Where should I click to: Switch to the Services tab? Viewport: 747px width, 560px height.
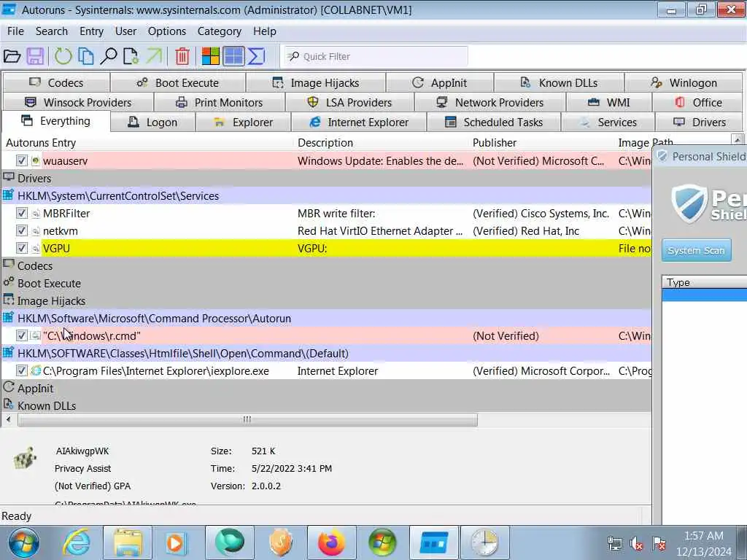click(608, 122)
